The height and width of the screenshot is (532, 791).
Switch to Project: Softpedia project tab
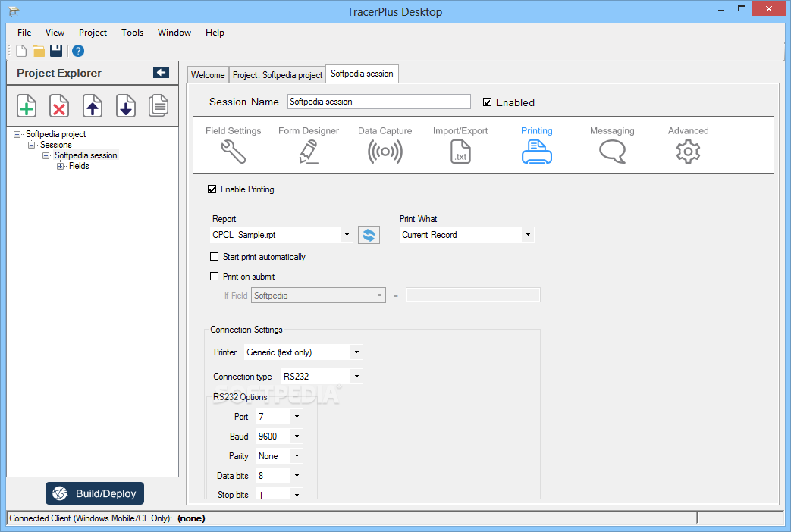click(278, 74)
